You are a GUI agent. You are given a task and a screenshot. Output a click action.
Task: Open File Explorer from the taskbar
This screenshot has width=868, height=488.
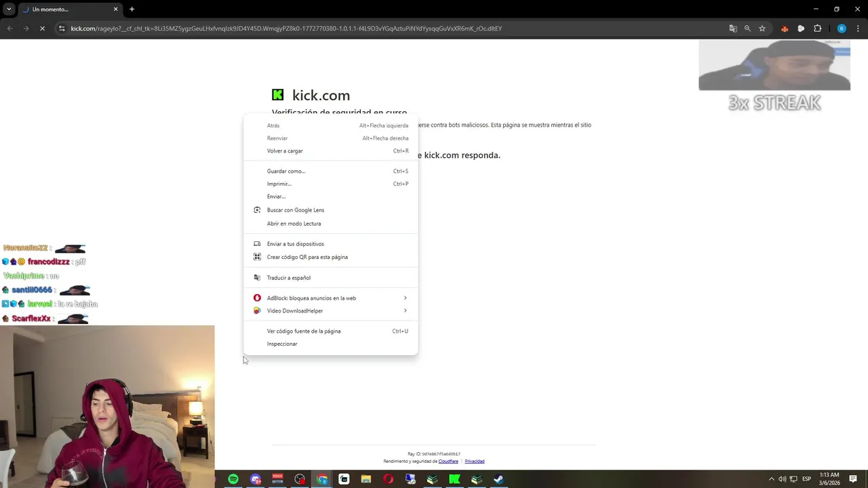(366, 479)
